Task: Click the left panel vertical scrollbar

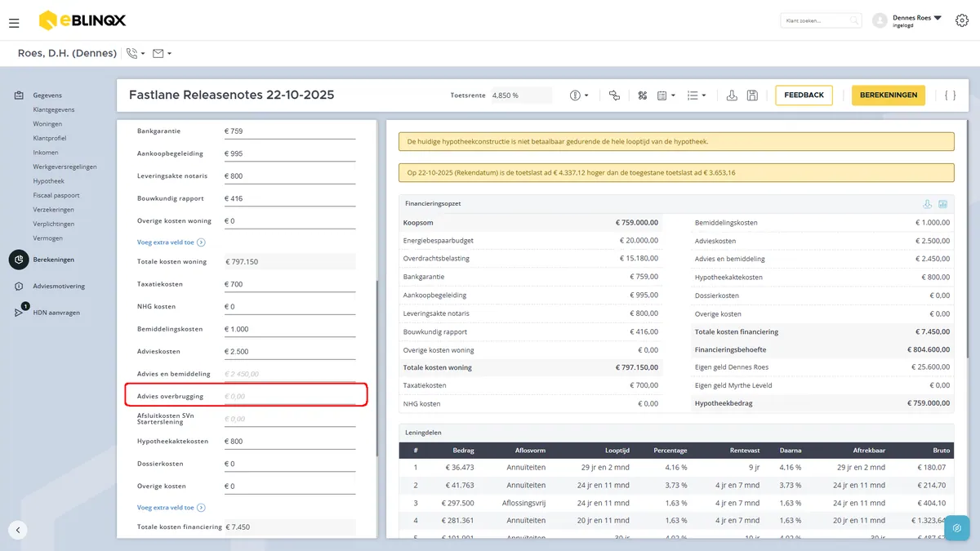Action: point(376,369)
